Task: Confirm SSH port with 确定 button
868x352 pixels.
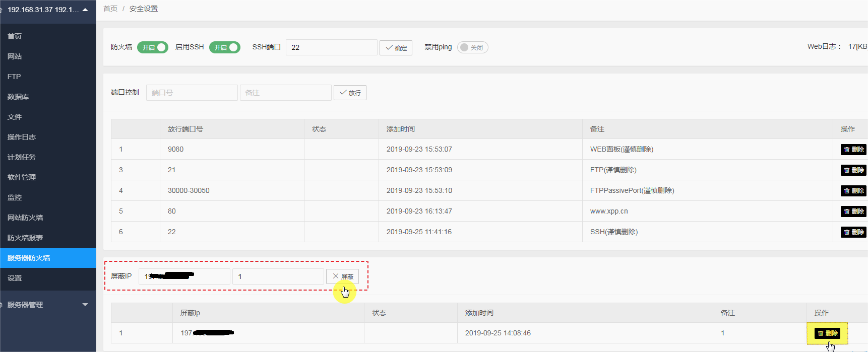Action: pos(396,48)
